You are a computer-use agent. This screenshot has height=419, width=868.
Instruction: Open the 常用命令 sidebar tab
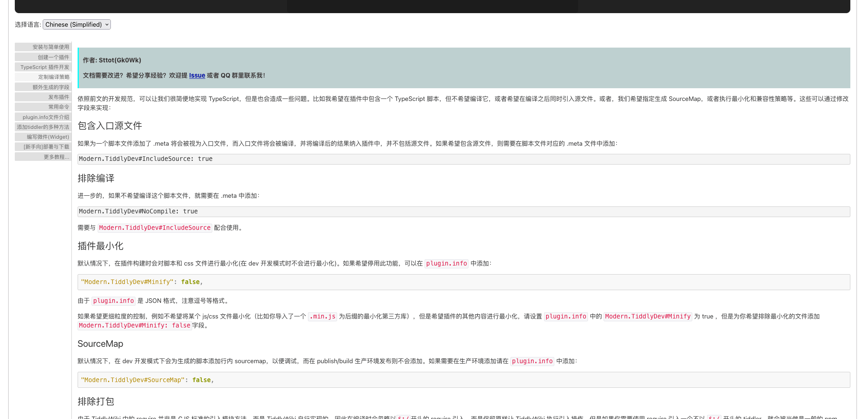43,107
